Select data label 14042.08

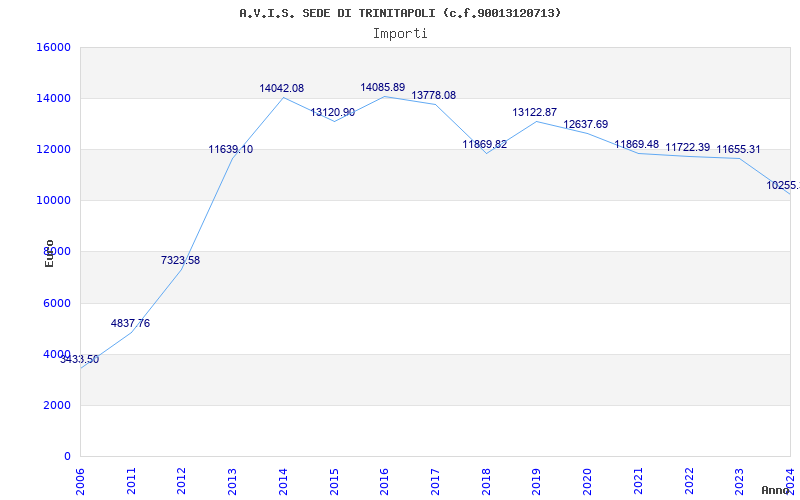click(282, 89)
